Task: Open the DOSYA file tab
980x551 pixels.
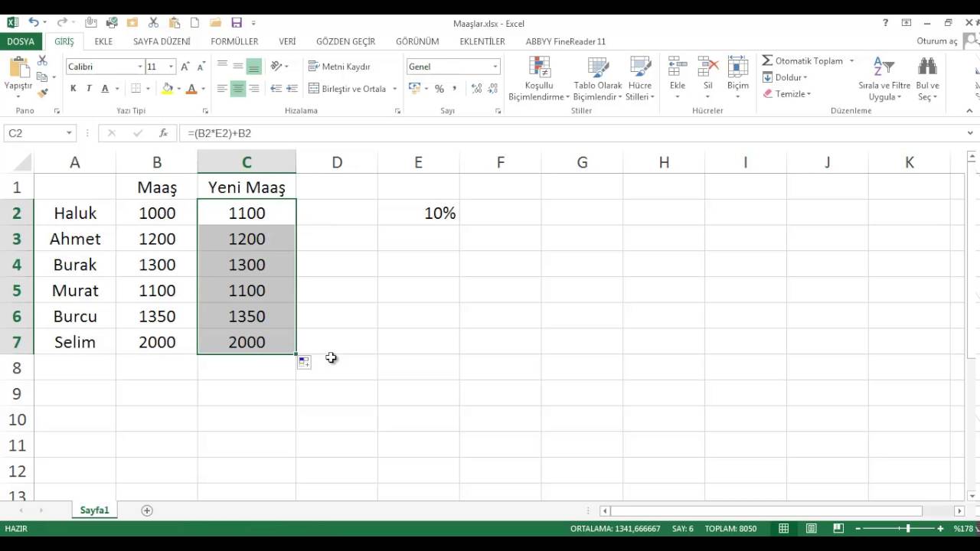Action: [21, 41]
